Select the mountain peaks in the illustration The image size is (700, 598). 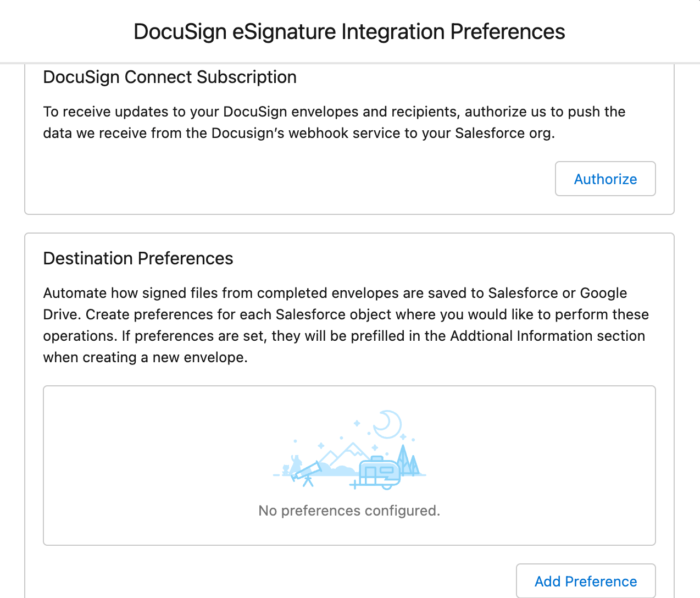[345, 454]
